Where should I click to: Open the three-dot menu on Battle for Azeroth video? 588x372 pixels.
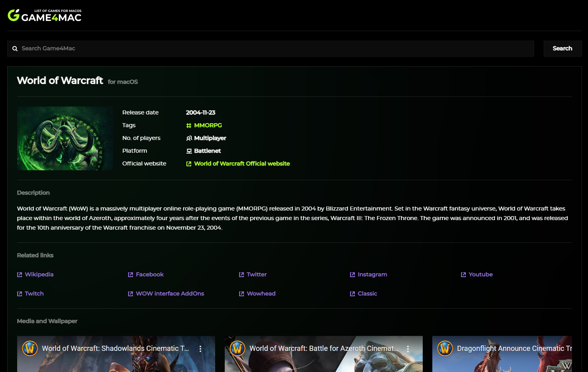pos(408,348)
